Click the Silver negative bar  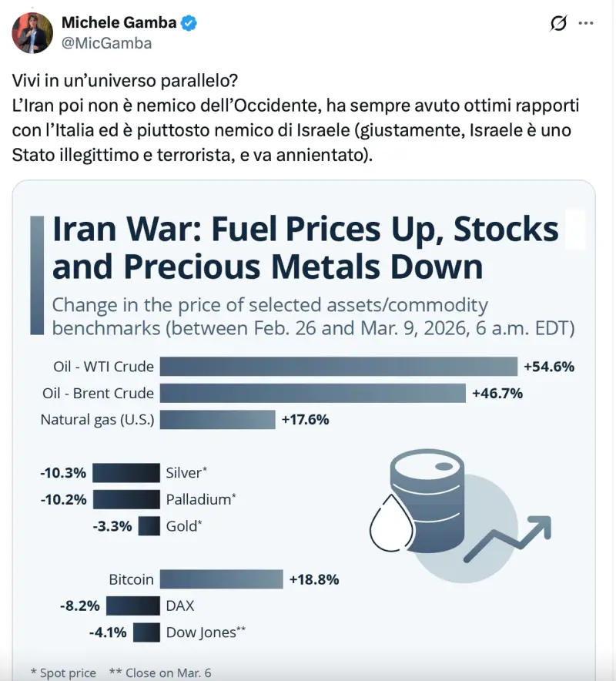coord(126,473)
